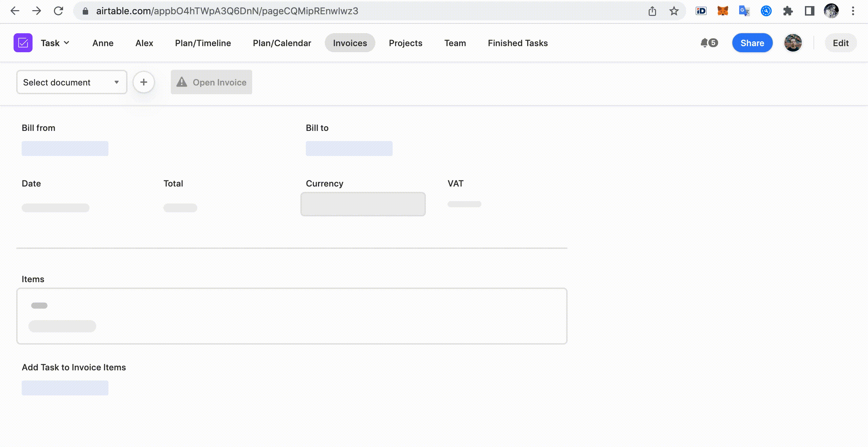Screen dimensions: 868x447
Task: Click the plus button to add a document
Action: 144,82
